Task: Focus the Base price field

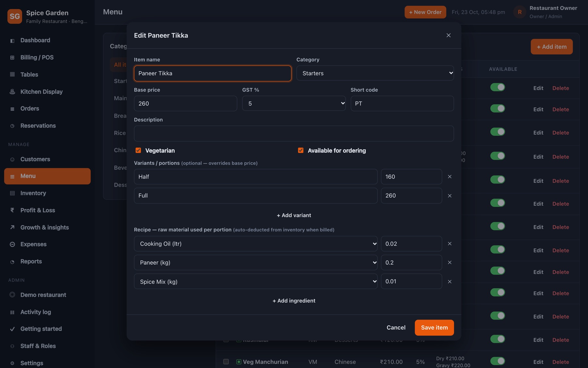Action: [185, 103]
